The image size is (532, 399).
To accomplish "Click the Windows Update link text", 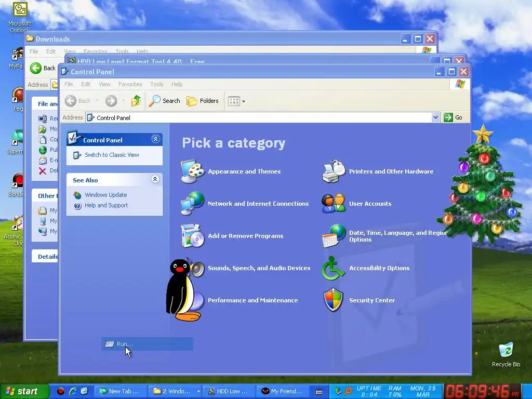I will click(106, 195).
